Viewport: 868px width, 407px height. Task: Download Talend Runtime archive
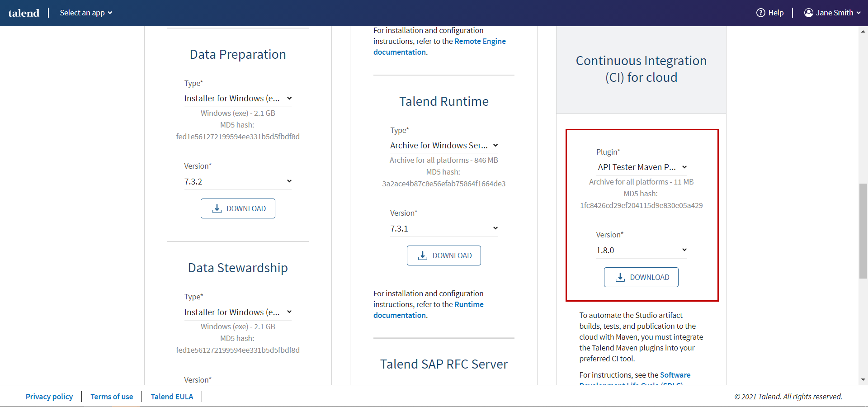444,256
